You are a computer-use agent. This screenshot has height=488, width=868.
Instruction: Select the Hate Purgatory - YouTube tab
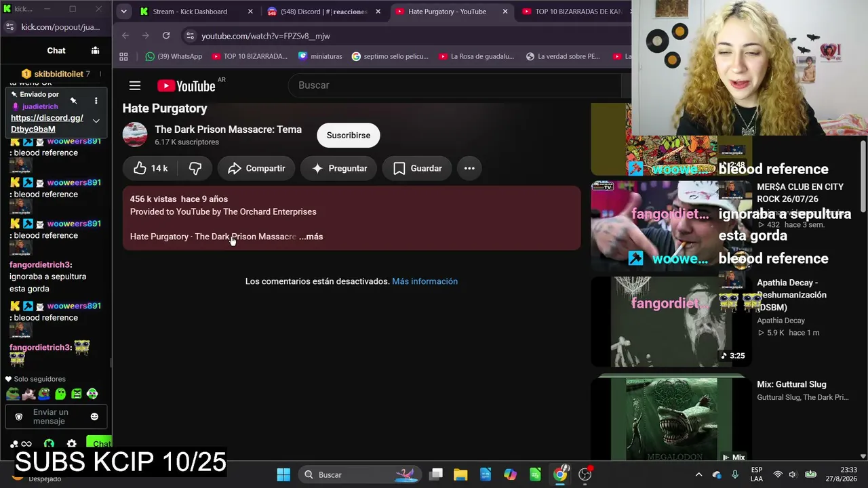(x=447, y=12)
